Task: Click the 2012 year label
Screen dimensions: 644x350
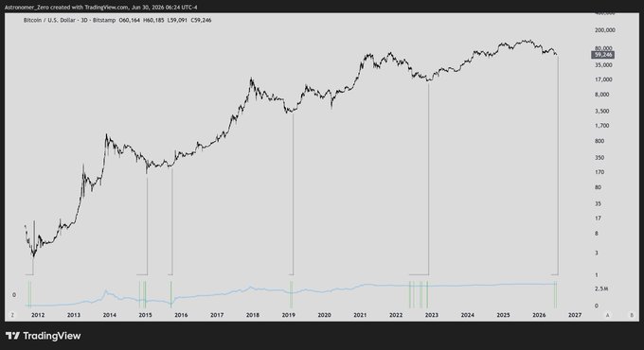Action: tap(38, 315)
